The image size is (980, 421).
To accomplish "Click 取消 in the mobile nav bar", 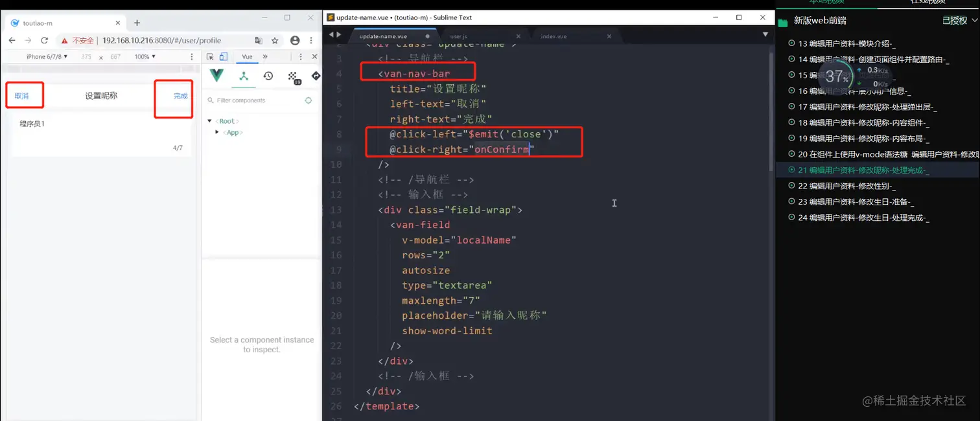I will pyautogui.click(x=21, y=96).
